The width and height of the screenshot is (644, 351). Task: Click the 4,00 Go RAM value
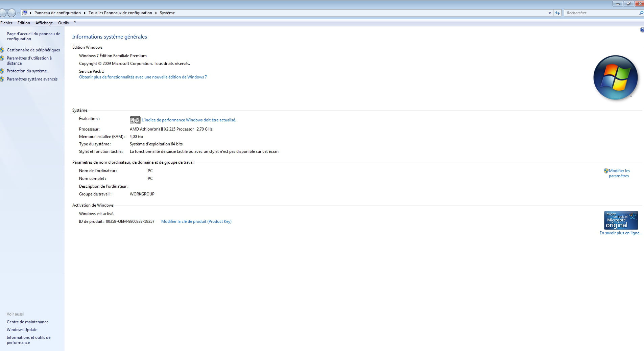click(x=136, y=137)
